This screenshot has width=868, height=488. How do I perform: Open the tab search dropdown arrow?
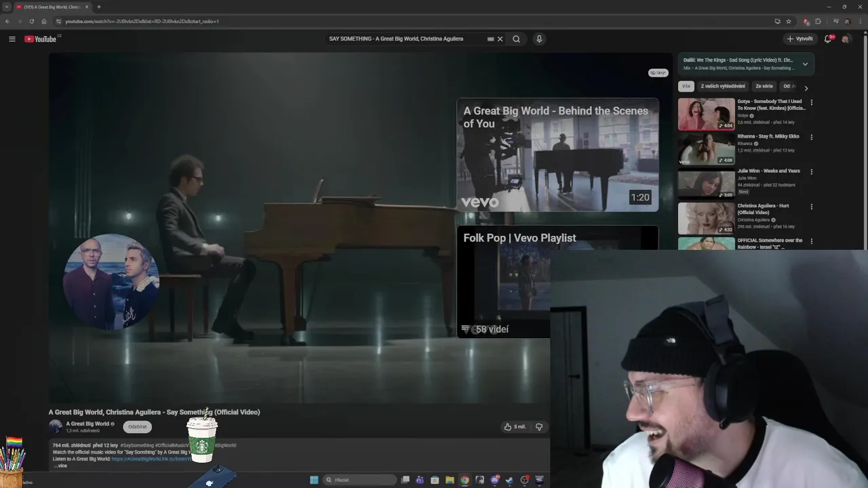[x=6, y=7]
